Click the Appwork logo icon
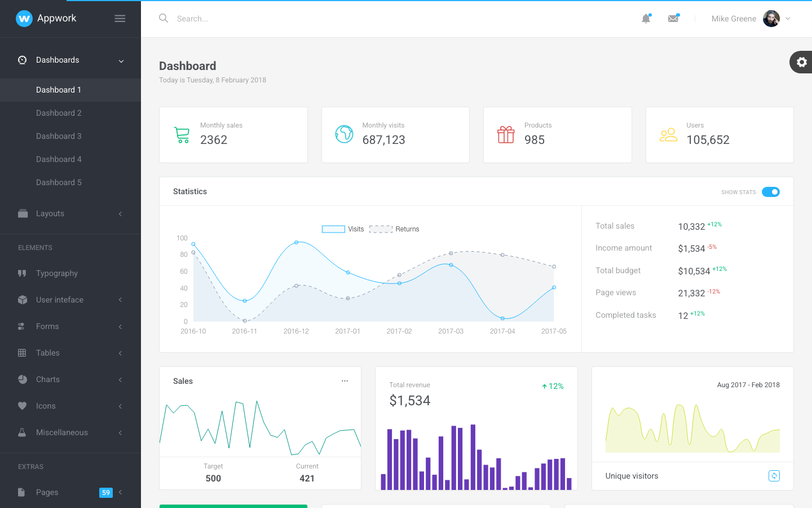Image resolution: width=812 pixels, height=508 pixels. 24,19
